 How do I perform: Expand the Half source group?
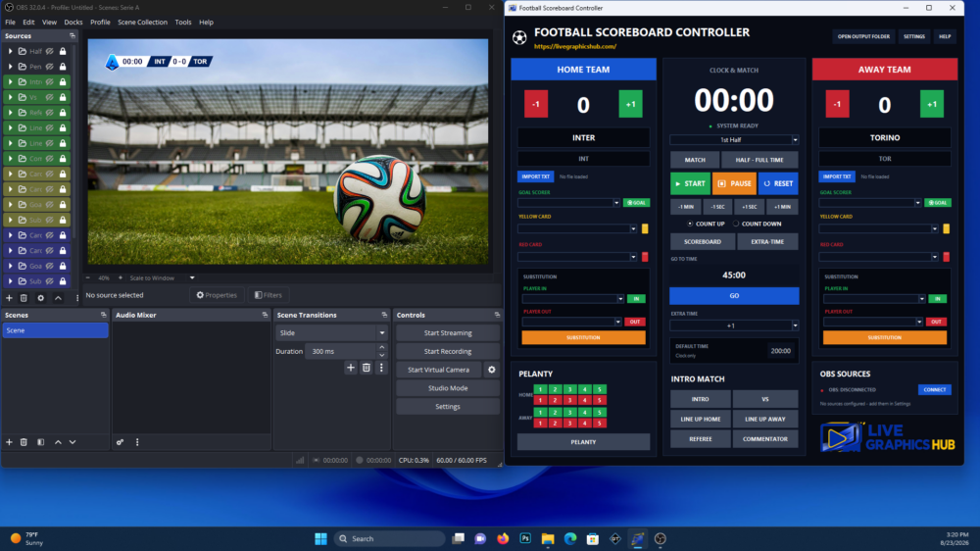tap(10, 51)
